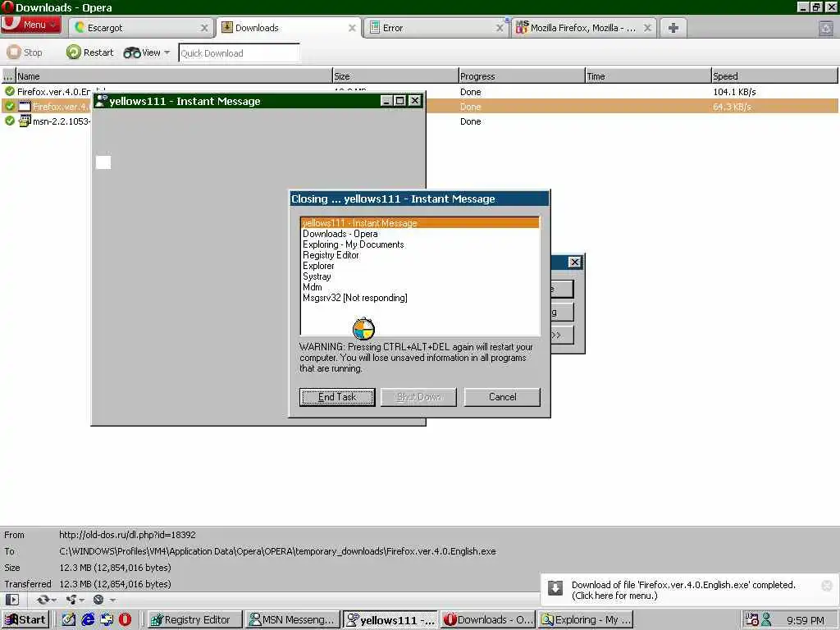Switch to the Error tab
Viewport: 840px width, 630px height.
[436, 28]
